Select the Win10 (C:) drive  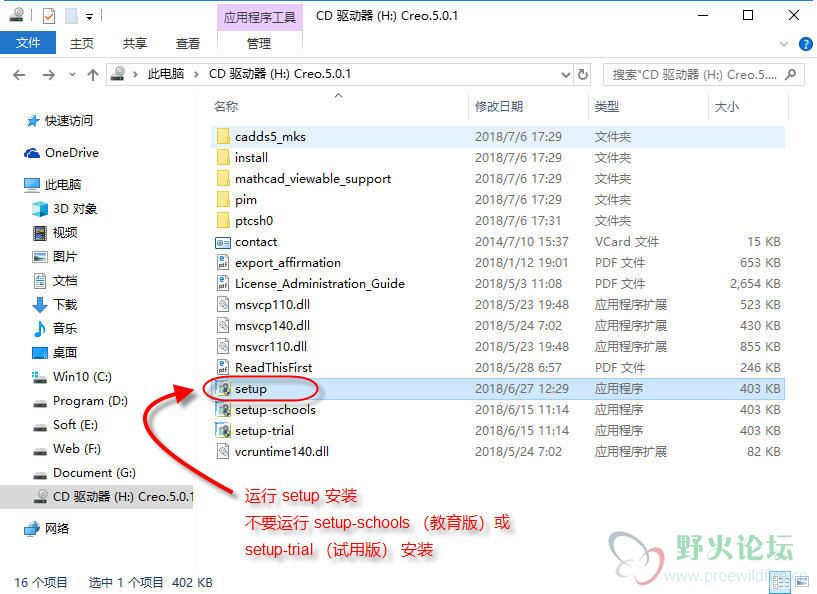82,376
